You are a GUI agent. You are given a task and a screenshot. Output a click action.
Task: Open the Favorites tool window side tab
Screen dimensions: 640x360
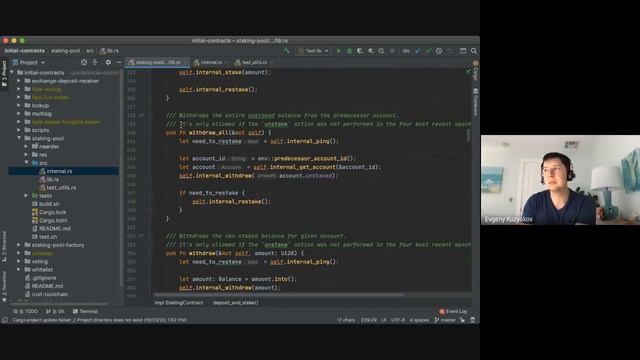(x=4, y=287)
